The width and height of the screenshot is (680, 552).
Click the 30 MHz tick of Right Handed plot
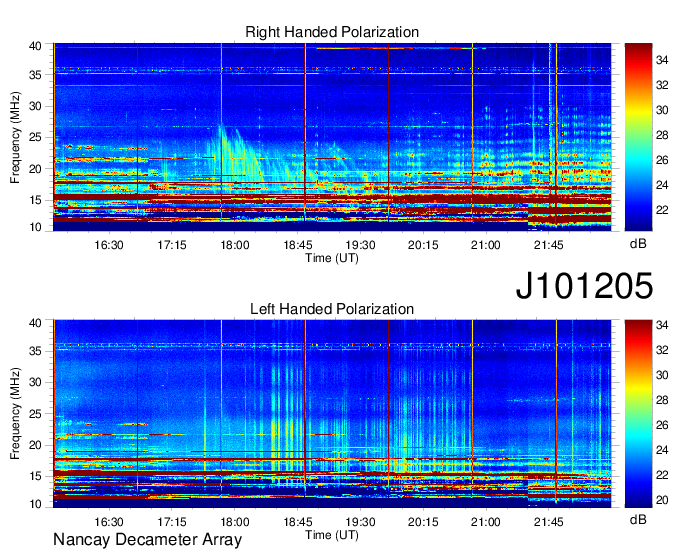point(35,106)
